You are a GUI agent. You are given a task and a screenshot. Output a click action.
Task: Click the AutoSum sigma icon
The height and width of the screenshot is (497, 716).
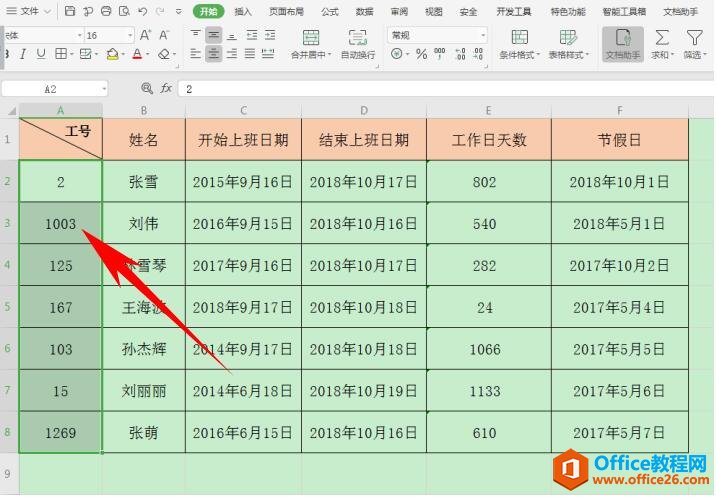661,38
